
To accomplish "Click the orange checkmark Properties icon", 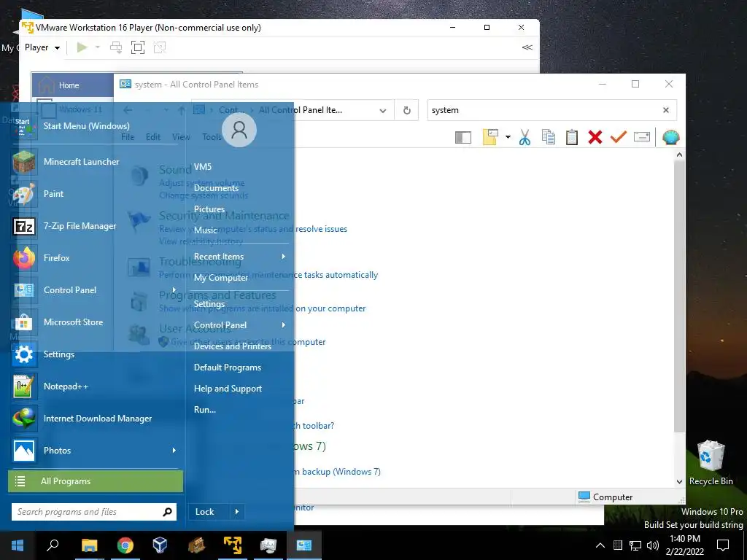I will [x=619, y=137].
